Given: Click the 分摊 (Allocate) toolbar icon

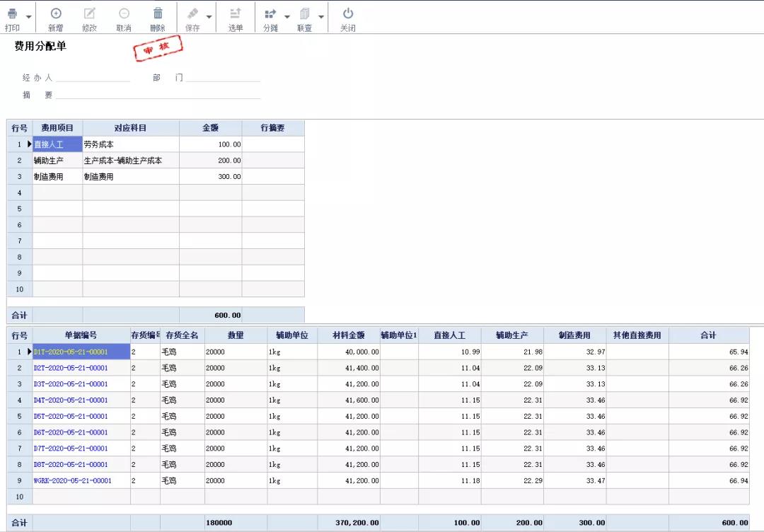Looking at the screenshot, I should coord(270,14).
